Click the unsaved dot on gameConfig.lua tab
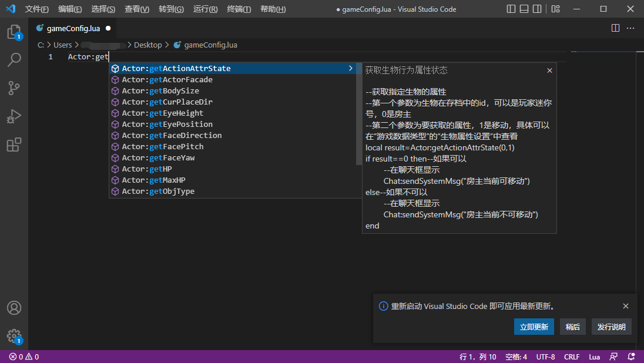Screen dimensions: 644x363 (108, 28)
